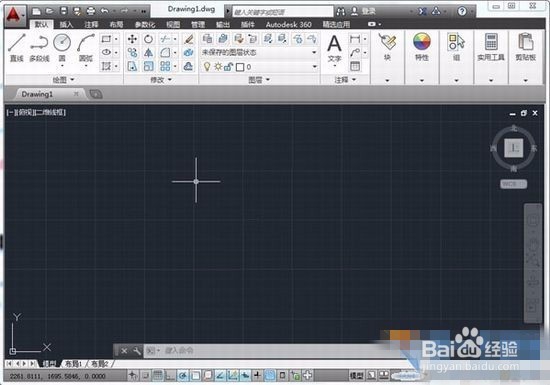550x385 pixels.
Task: Toggle the layer freeze sun icon
Action: 218,67
